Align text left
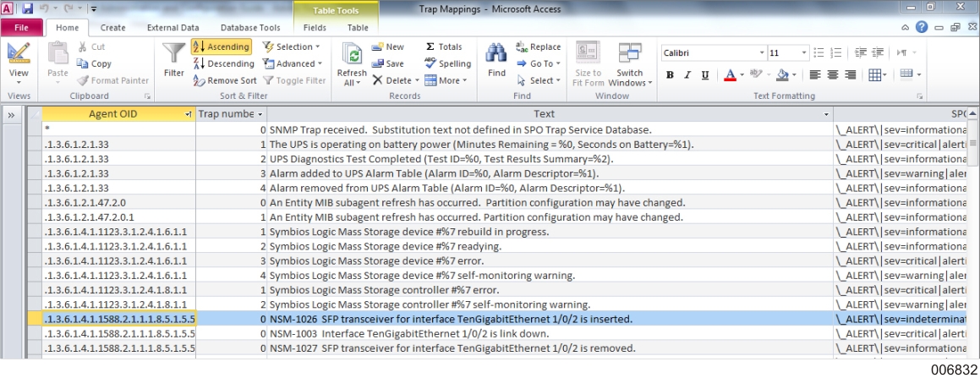 pos(815,75)
